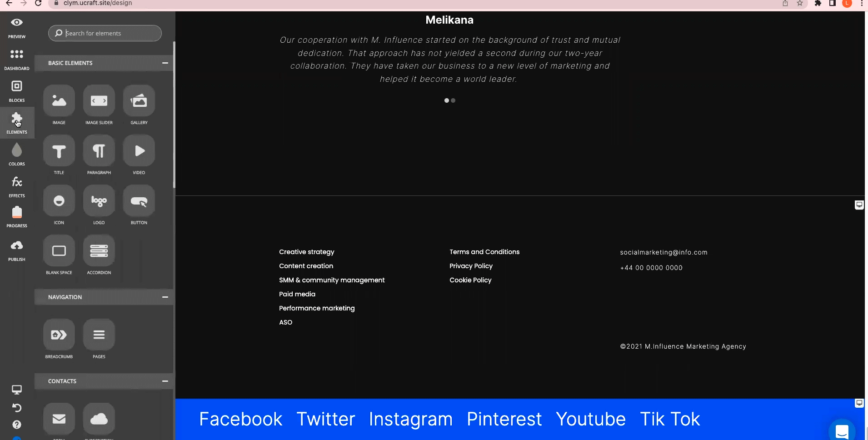The height and width of the screenshot is (440, 868).
Task: Select the Logo element
Action: tap(99, 200)
